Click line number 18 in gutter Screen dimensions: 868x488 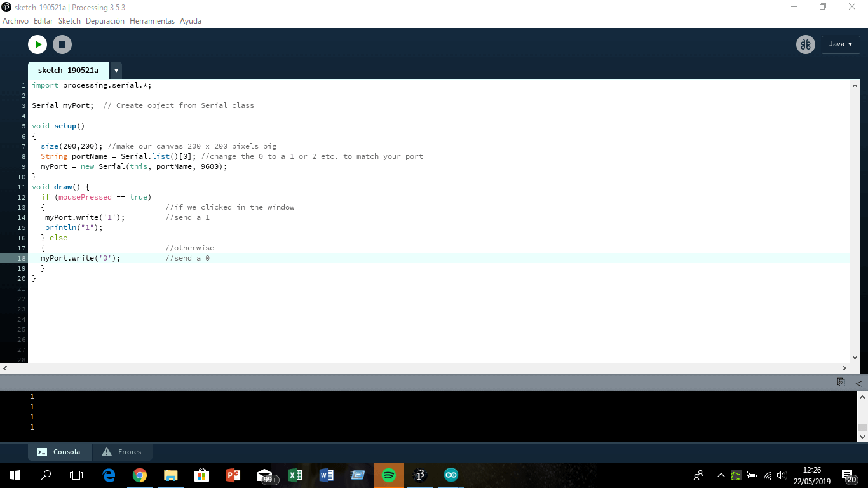click(22, 258)
